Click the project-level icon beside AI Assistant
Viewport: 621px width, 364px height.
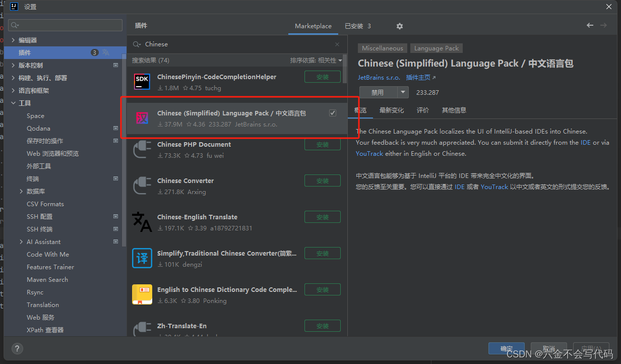(x=115, y=241)
